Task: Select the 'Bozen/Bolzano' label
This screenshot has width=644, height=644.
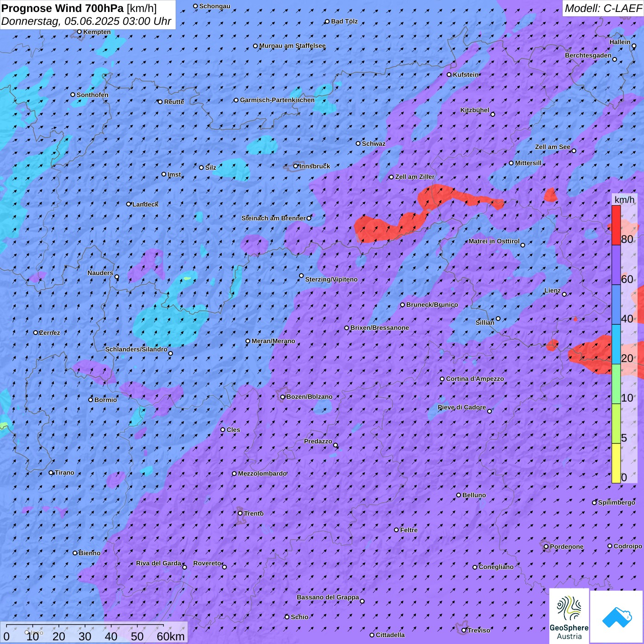Action: (309, 397)
